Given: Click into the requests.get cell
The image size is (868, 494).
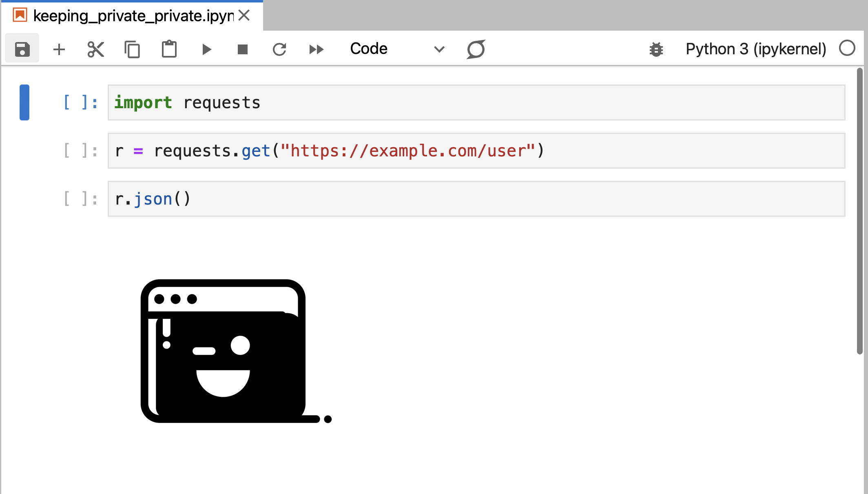Looking at the screenshot, I should [x=476, y=151].
